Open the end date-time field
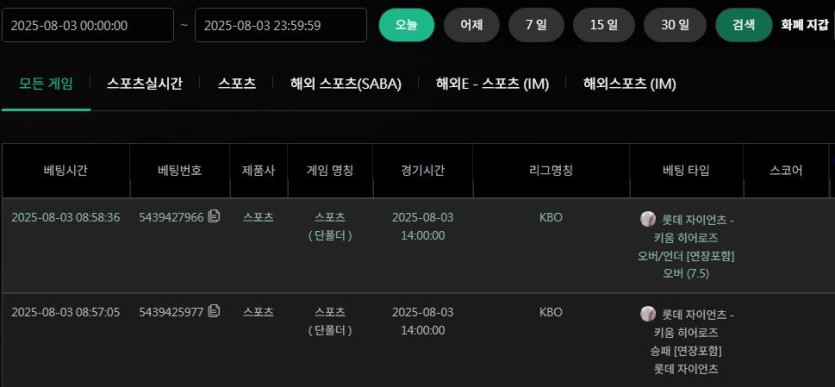 click(281, 25)
